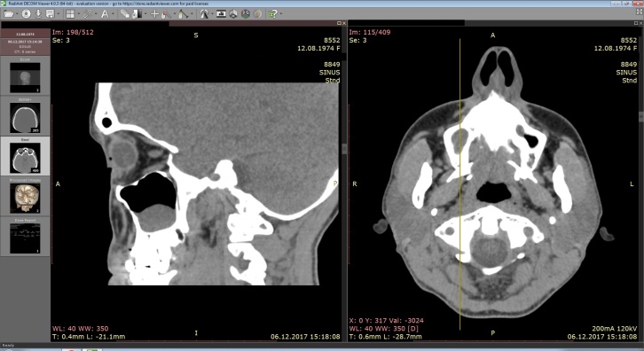
Task: Open the CD/DVD scan disc icon
Action: (26, 14)
